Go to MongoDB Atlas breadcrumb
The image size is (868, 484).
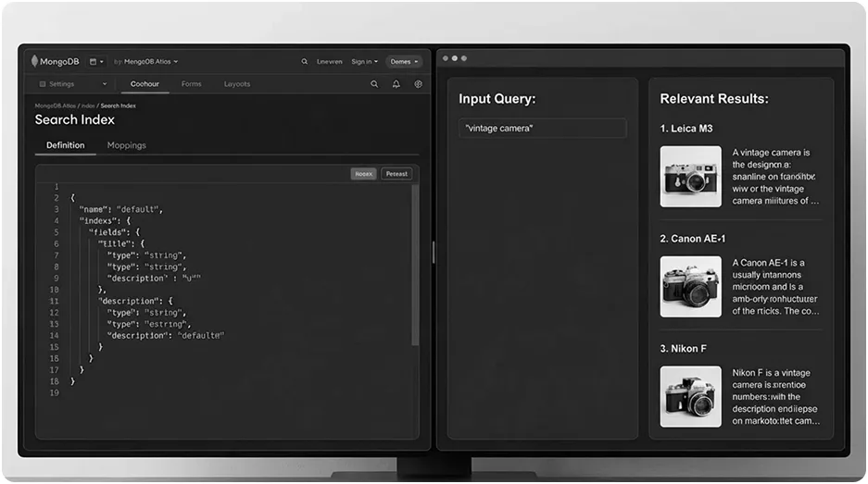point(56,105)
